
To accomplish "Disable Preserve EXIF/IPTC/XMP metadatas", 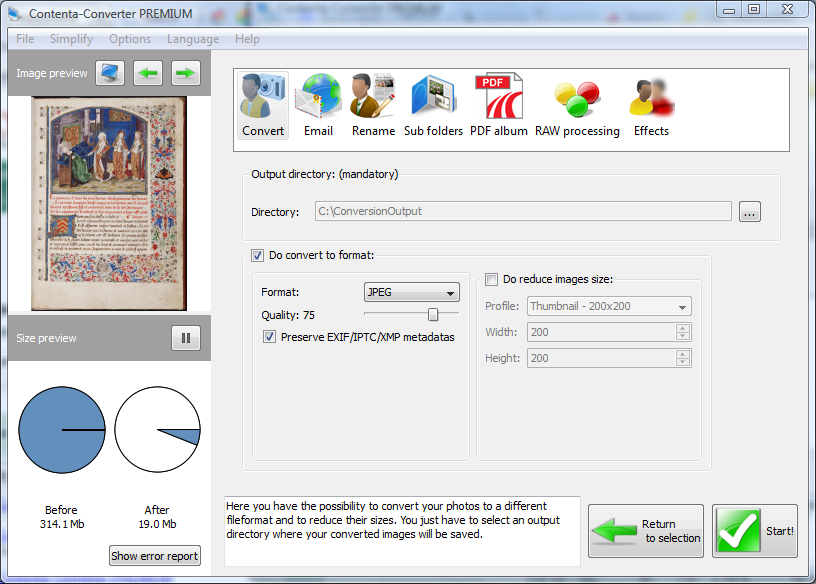I will pos(268,337).
